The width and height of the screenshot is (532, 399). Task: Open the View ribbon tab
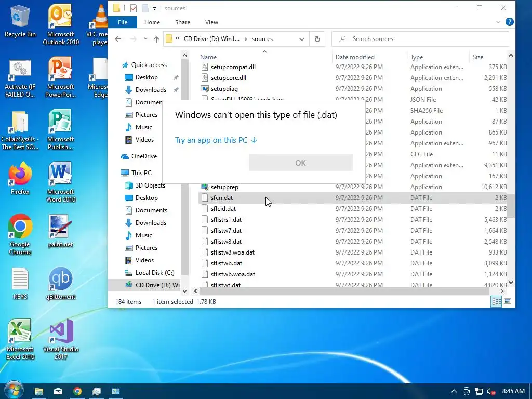(x=212, y=22)
